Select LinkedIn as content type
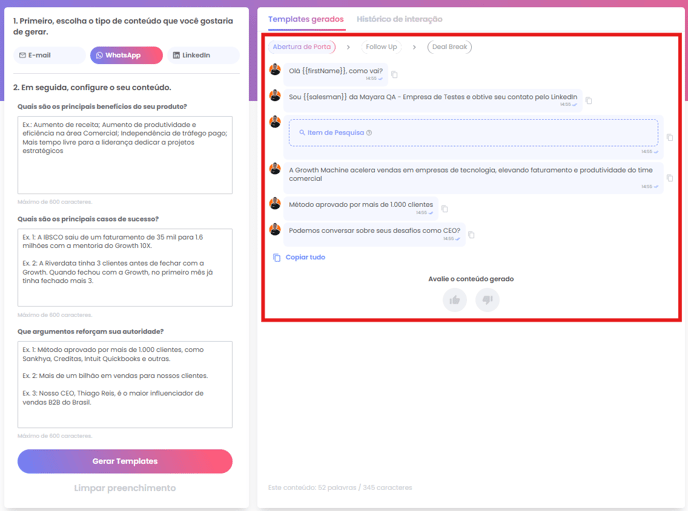 tap(202, 55)
